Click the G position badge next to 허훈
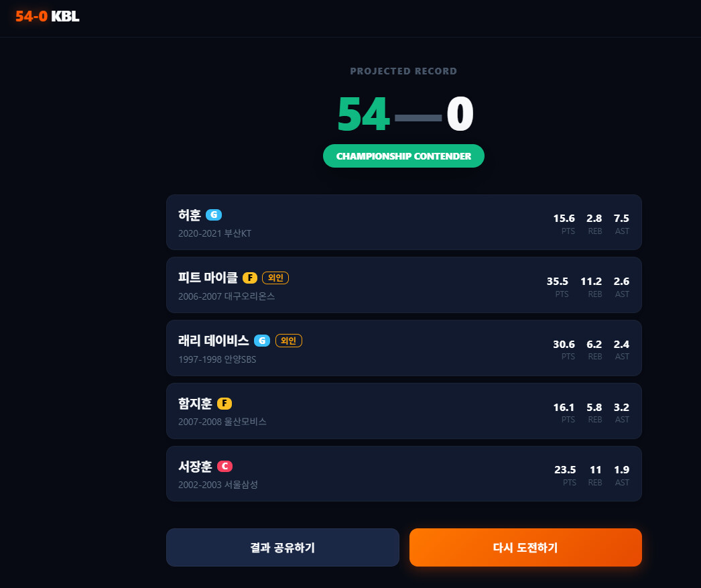The width and height of the screenshot is (701, 588). click(214, 215)
